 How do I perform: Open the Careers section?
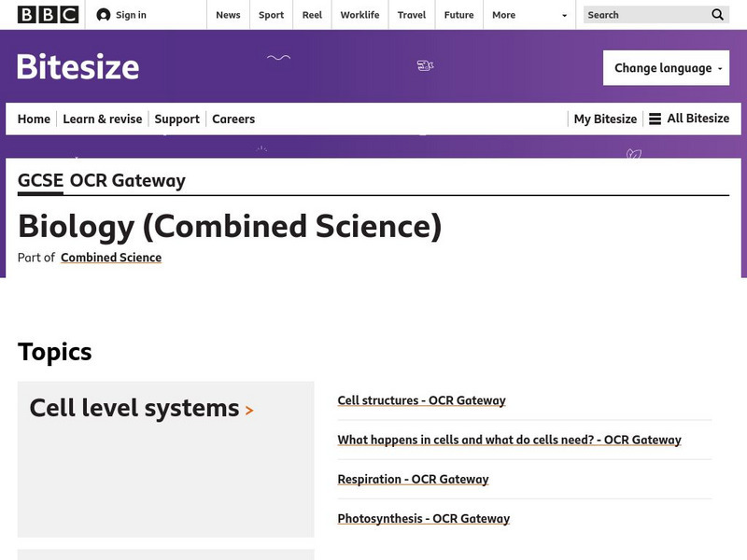233,119
